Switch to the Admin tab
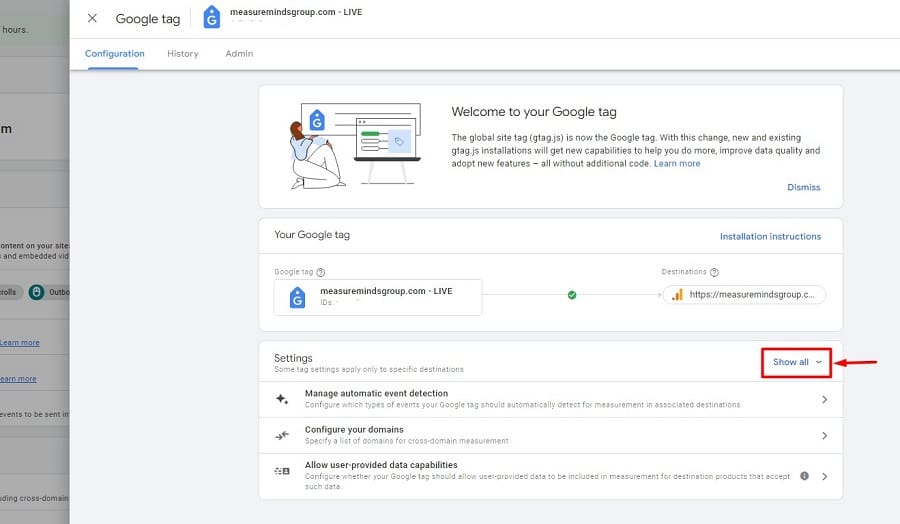This screenshot has height=524, width=900. pos(239,53)
